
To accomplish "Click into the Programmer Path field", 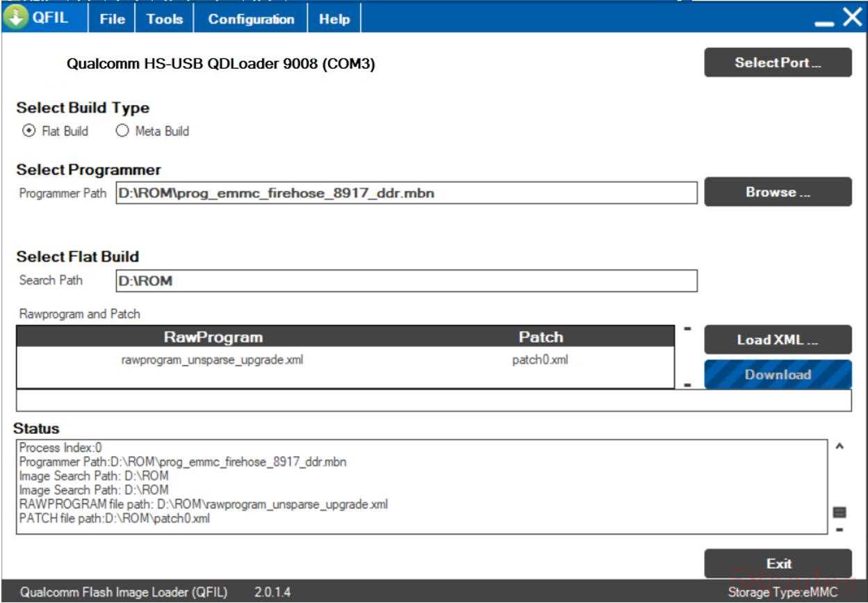I will 406,193.
